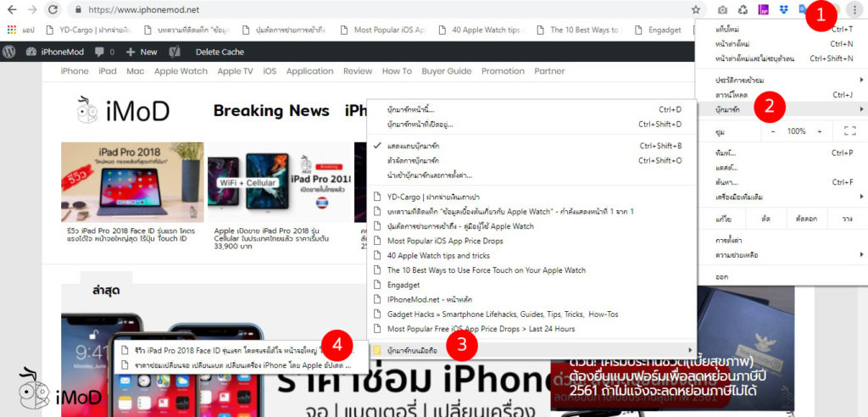Click the padlock icon in address bar

(x=77, y=10)
